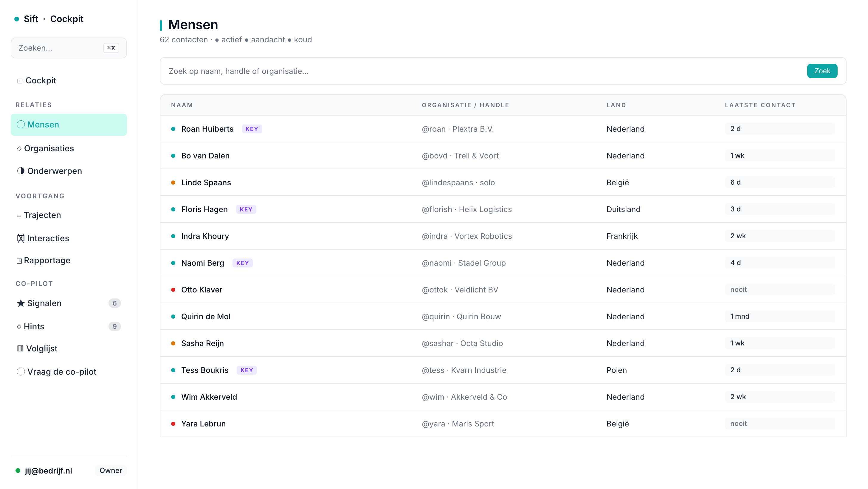Open Trajecten under Voortgang
The image size is (868, 489).
[69, 215]
